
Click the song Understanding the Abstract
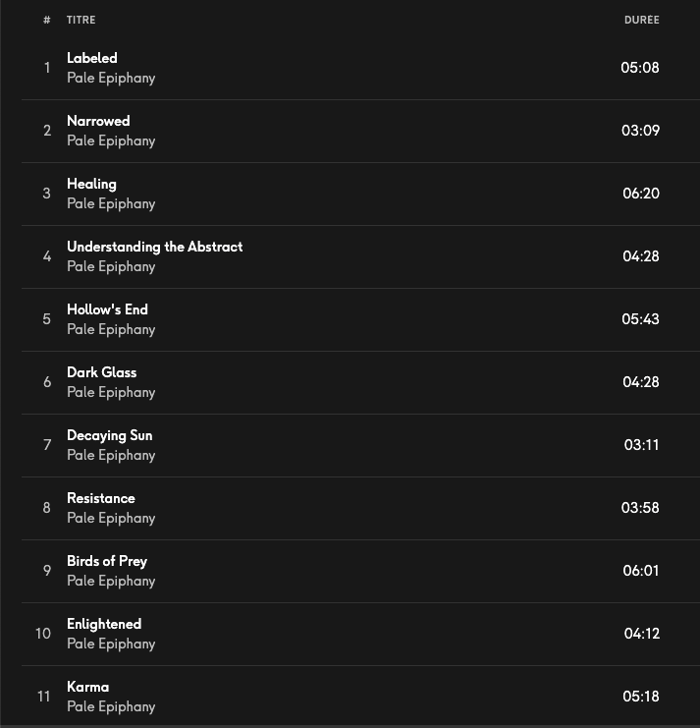(x=154, y=247)
